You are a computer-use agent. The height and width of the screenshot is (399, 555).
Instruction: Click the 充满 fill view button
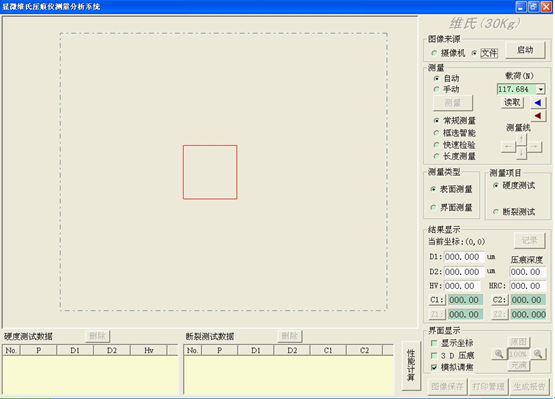tap(519, 365)
